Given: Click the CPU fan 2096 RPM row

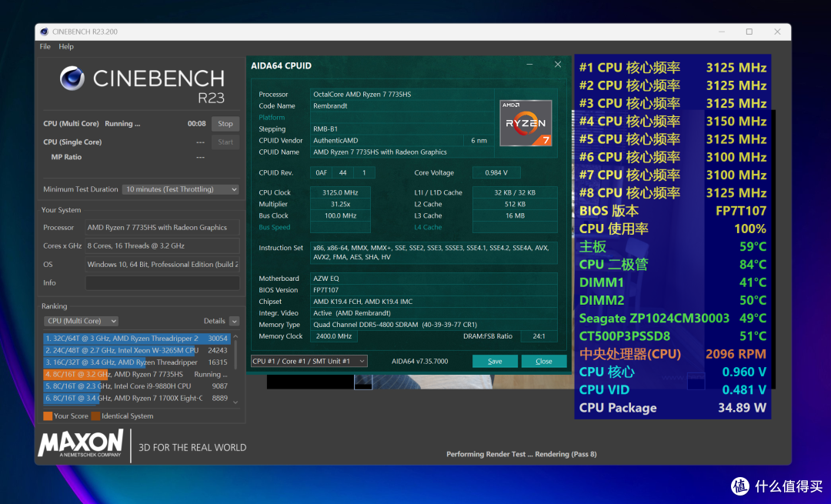Looking at the screenshot, I should tap(672, 354).
